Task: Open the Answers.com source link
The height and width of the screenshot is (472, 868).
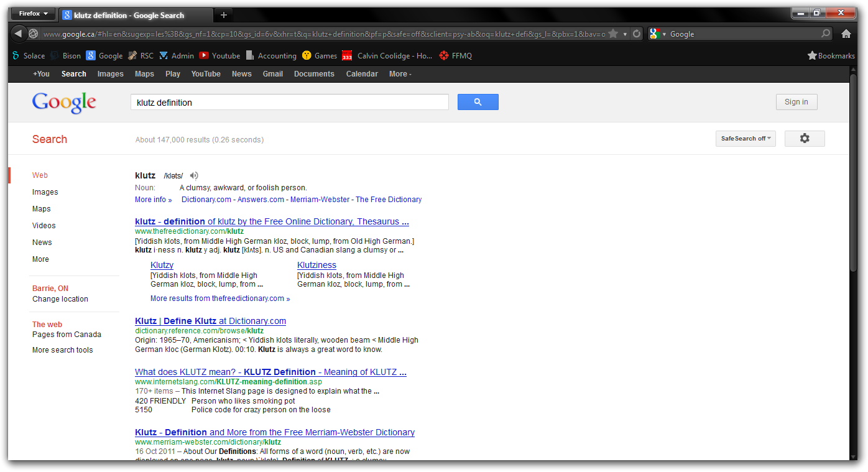Action: coord(261,200)
